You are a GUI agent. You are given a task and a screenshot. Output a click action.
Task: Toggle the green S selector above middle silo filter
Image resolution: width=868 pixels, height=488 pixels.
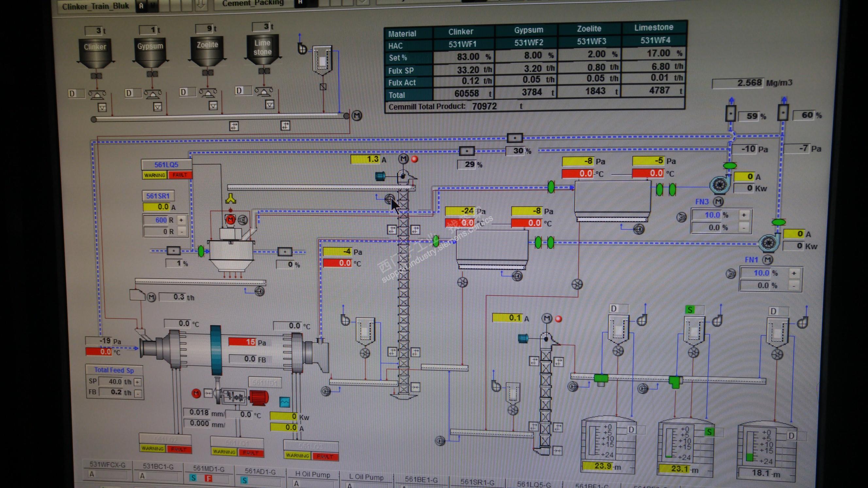pyautogui.click(x=690, y=310)
